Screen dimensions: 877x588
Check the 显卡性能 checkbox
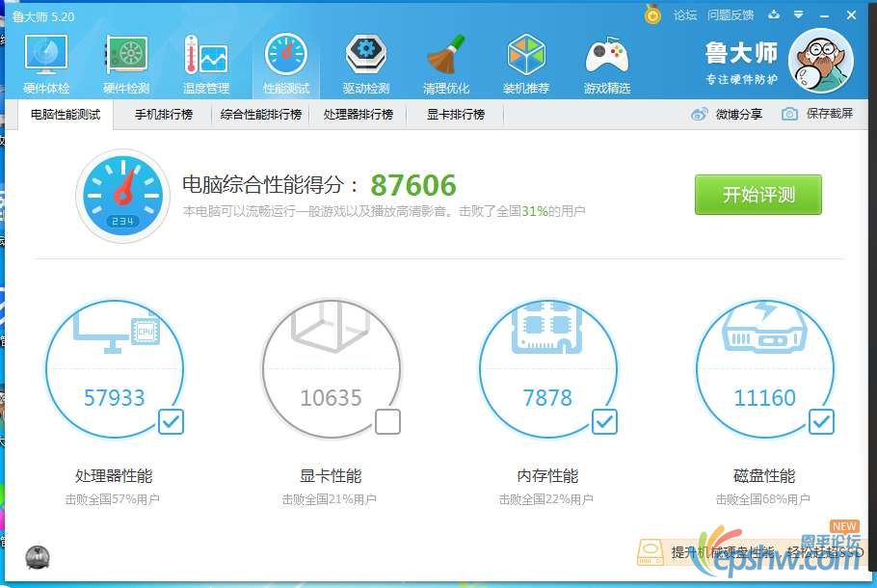[387, 421]
